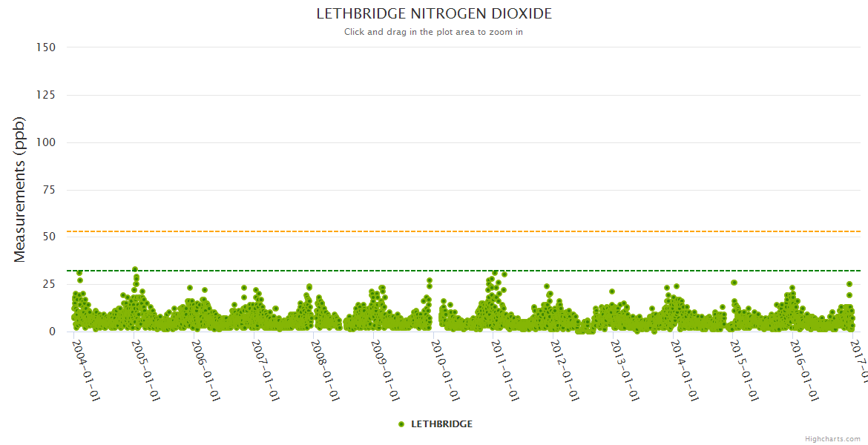Open the Highcharts.com credit link
This screenshot has height=445, width=868.
coord(832,438)
